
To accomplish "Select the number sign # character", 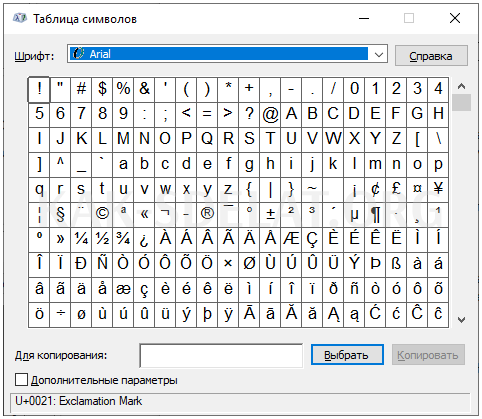I will click(81, 89).
